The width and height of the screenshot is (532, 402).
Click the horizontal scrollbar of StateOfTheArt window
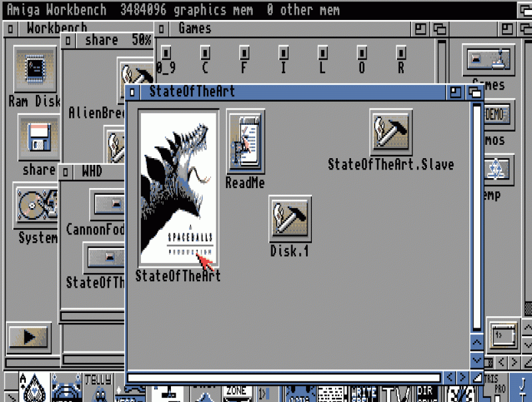(284, 377)
